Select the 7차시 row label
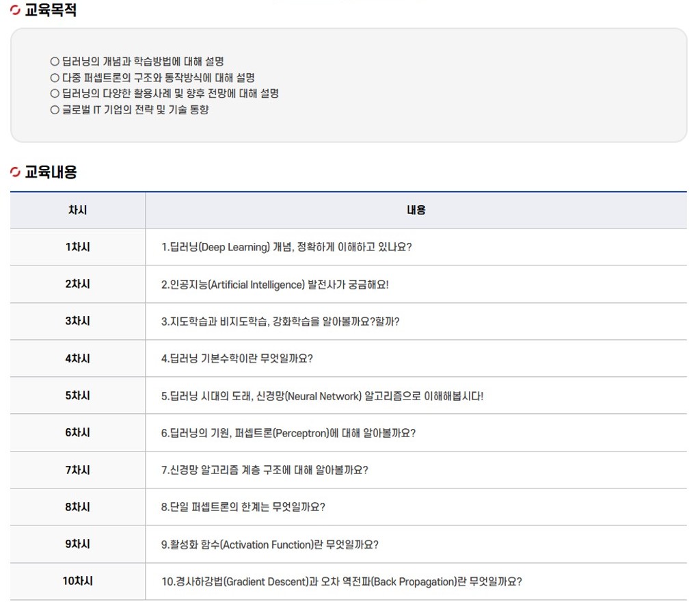The height and width of the screenshot is (615, 700). [x=77, y=470]
